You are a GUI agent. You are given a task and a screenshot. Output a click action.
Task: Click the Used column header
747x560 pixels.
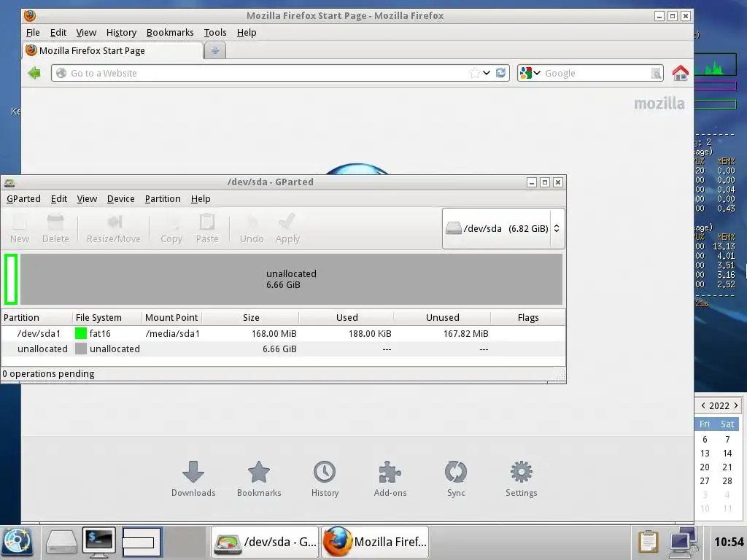347,318
